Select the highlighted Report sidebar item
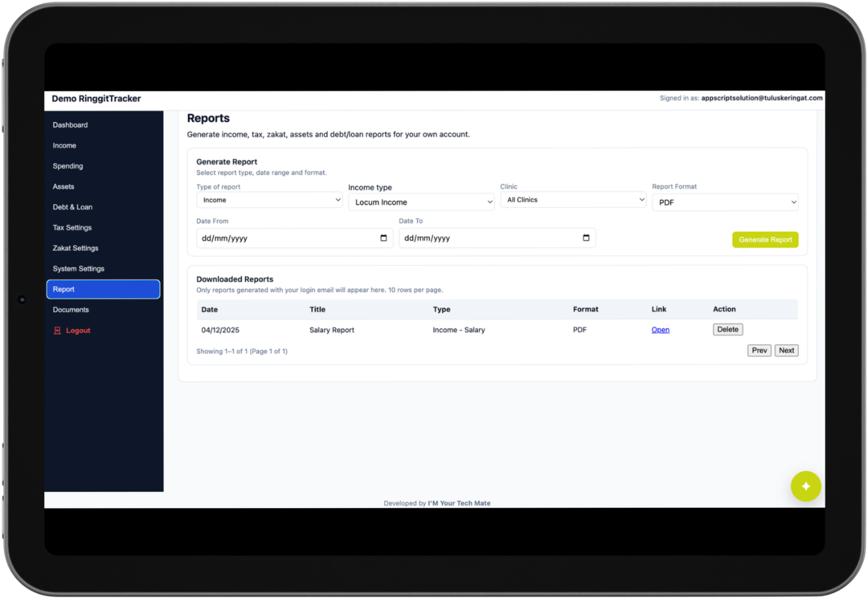 click(103, 289)
